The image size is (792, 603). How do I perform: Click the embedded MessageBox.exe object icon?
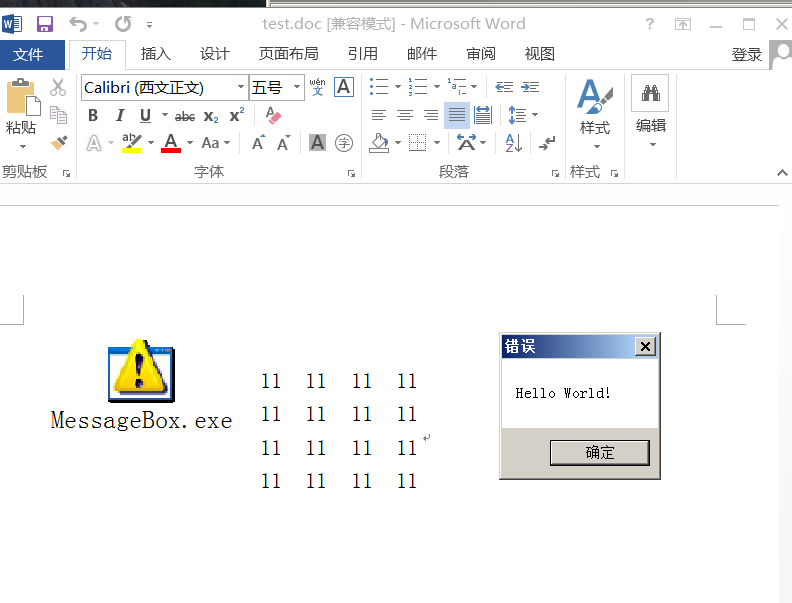141,372
